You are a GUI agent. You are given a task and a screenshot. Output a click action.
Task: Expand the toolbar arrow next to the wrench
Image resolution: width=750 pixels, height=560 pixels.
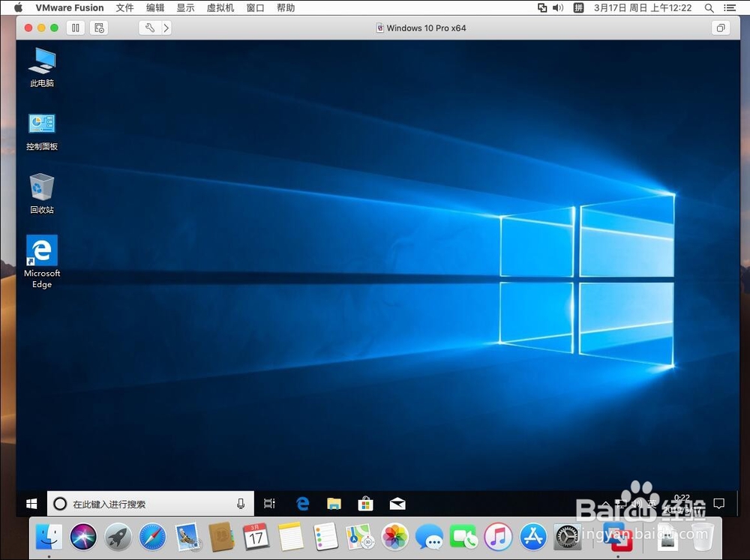tap(166, 28)
